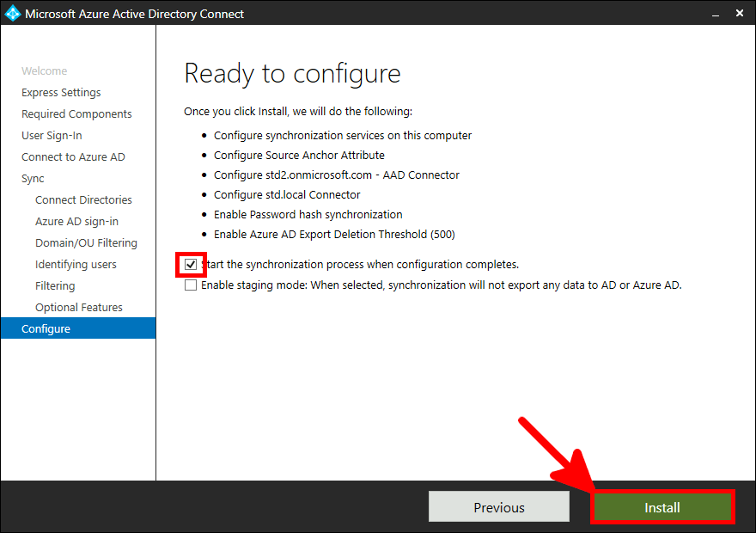Open the Required Components page

coord(76,113)
